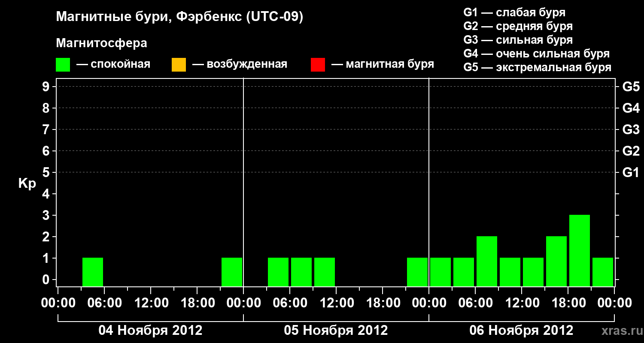The width and height of the screenshot is (644, 343).
Task: Click the green 'спокойная' legend swatch
Action: point(63,65)
